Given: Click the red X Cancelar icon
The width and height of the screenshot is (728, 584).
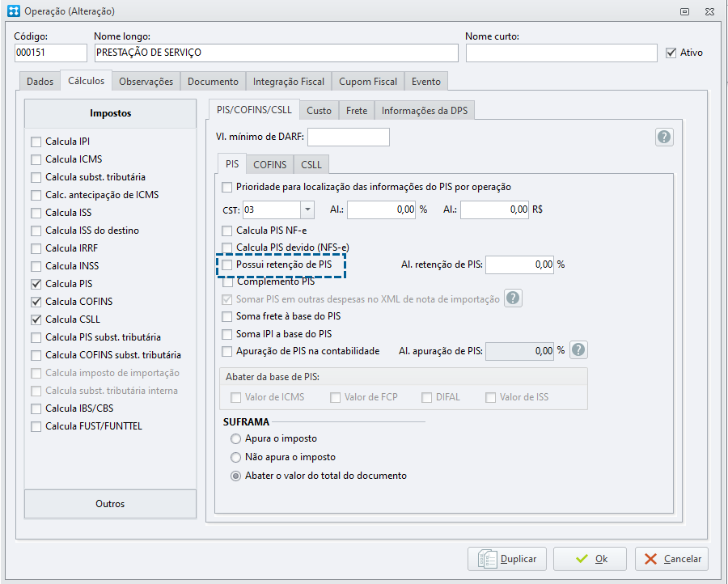Looking at the screenshot, I should click(650, 559).
